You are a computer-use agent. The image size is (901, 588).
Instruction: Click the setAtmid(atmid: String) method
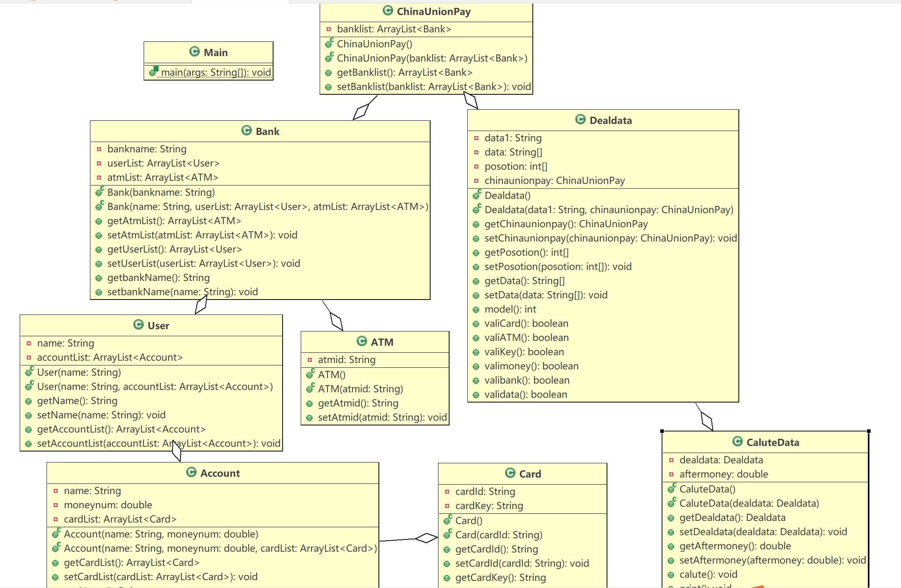[x=382, y=418]
